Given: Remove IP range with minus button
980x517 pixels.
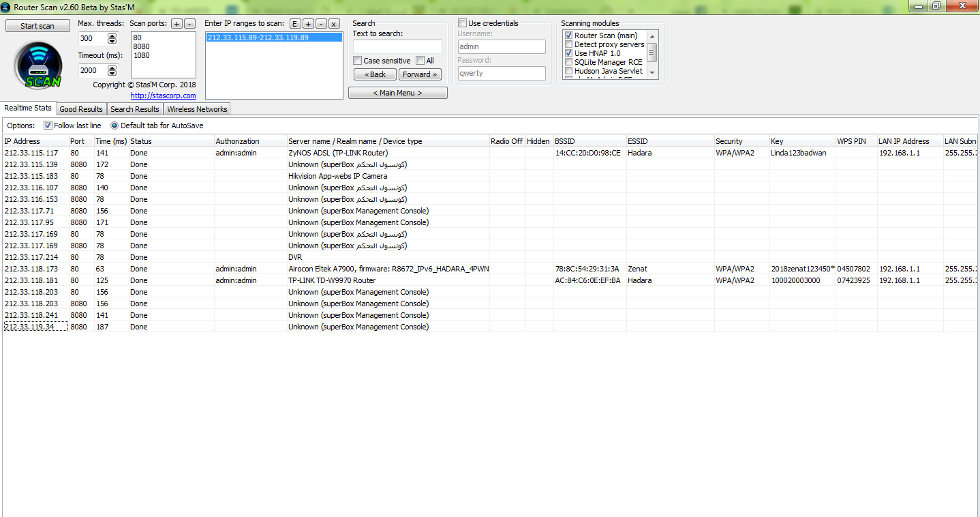Looking at the screenshot, I should (x=321, y=24).
